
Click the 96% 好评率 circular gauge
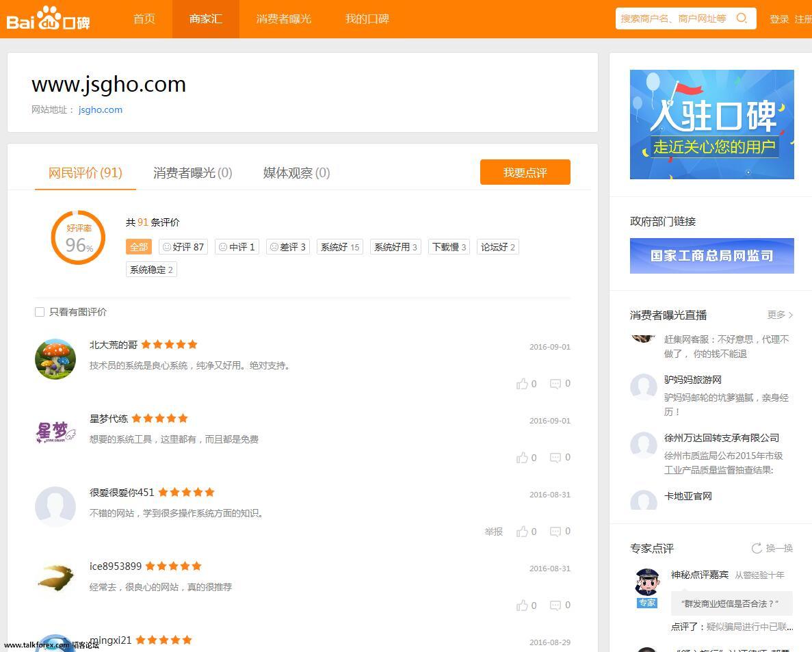[x=78, y=237]
